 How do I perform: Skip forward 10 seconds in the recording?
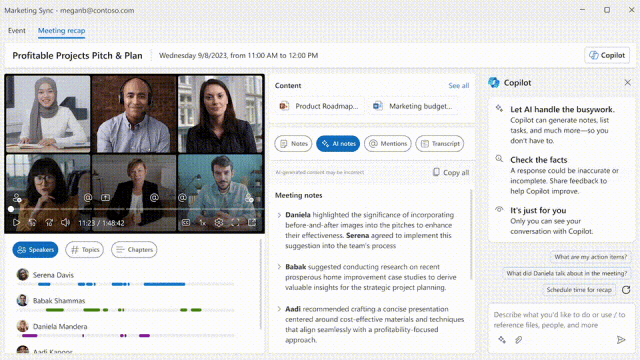49,223
